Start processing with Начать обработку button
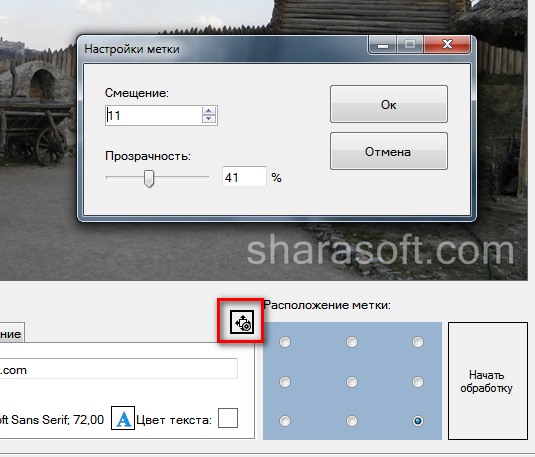The width and height of the screenshot is (535, 457). click(x=488, y=381)
